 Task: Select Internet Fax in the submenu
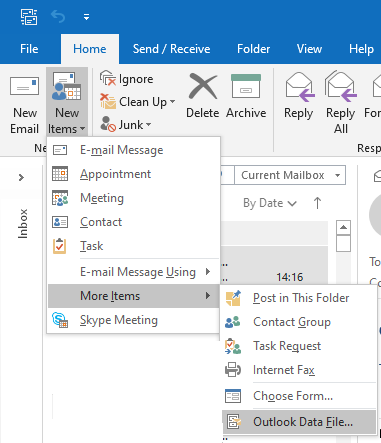(299, 370)
